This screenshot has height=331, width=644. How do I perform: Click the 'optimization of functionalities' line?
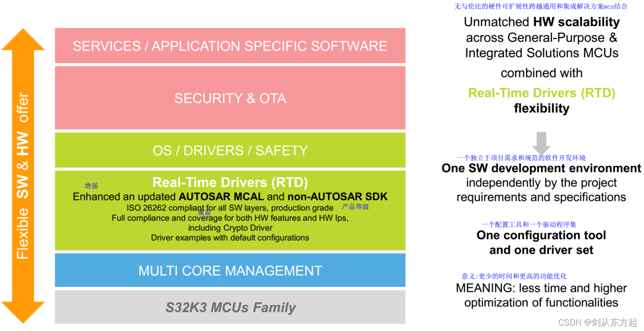click(x=541, y=302)
